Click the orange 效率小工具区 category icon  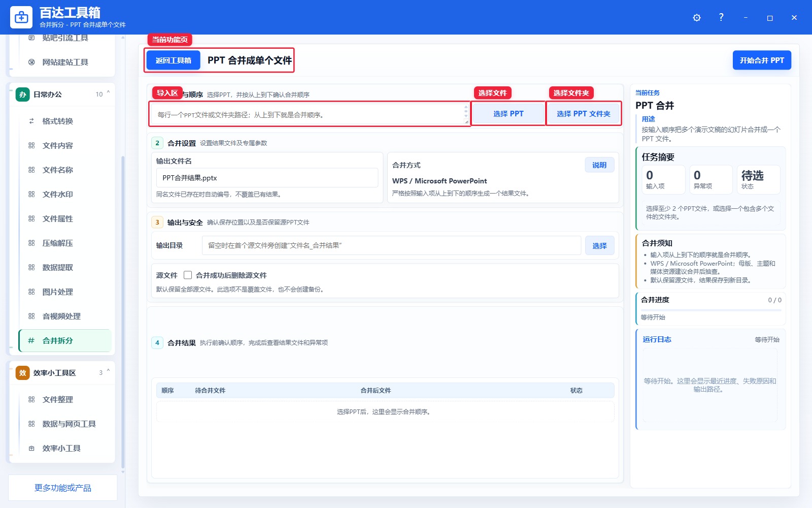(23, 373)
